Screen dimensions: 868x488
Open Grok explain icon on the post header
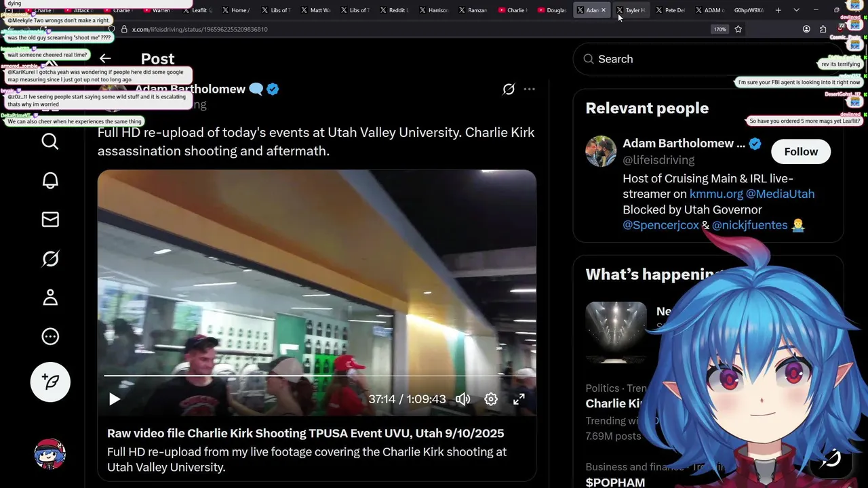pos(509,89)
